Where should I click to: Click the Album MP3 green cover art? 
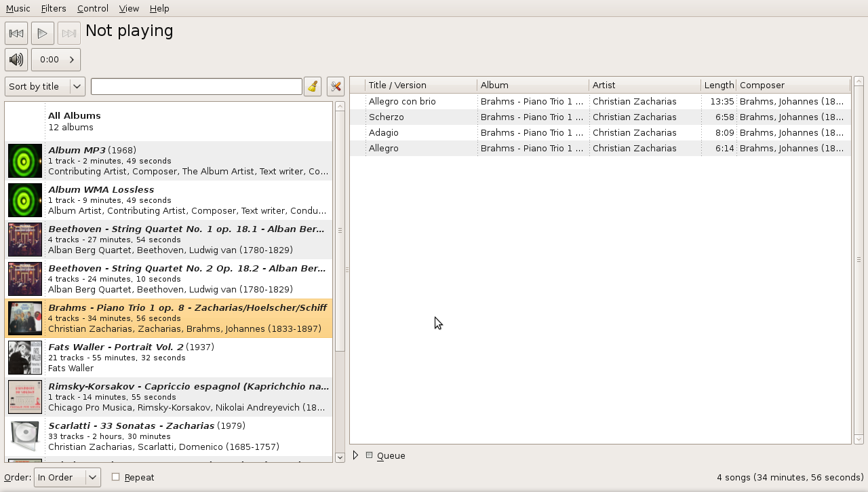tap(25, 161)
